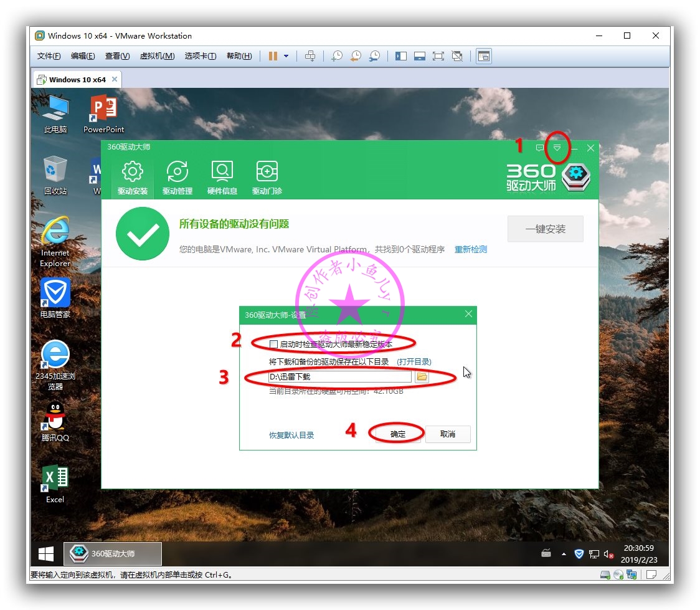Toggle Unity mode in VMware toolbar
The image size is (700, 610).
coord(457,56)
